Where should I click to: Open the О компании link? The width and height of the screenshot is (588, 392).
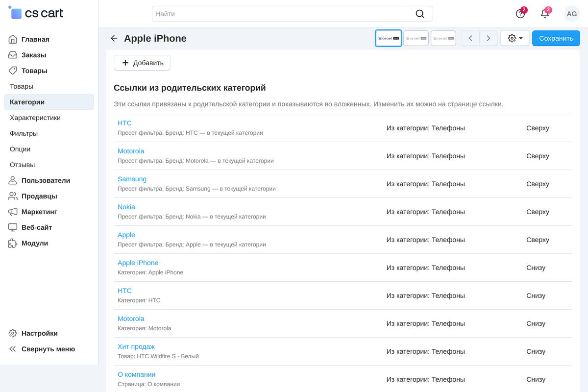137,374
